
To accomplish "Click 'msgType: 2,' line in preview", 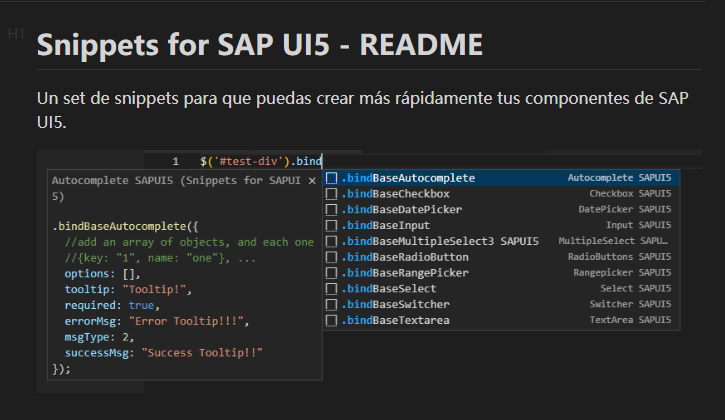I will (99, 337).
